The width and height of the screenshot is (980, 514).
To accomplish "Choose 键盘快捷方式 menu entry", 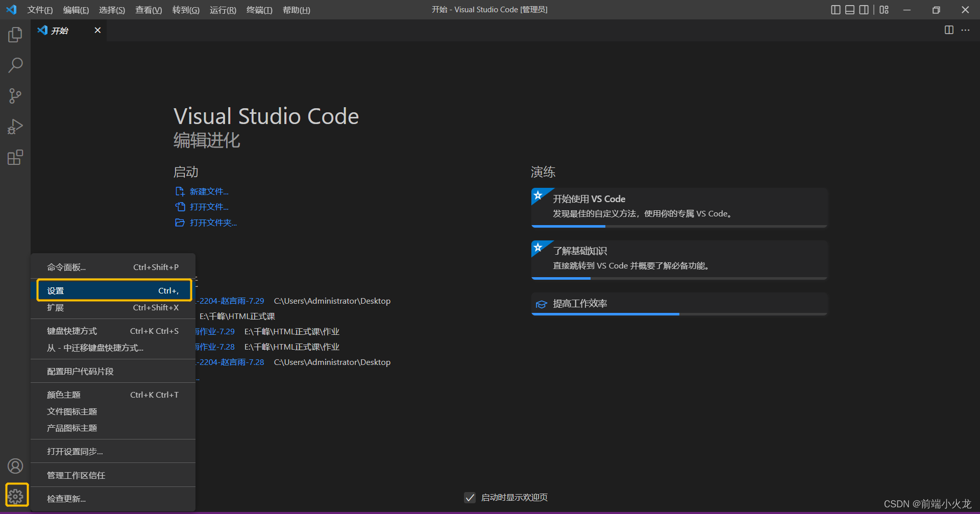I will (113, 331).
